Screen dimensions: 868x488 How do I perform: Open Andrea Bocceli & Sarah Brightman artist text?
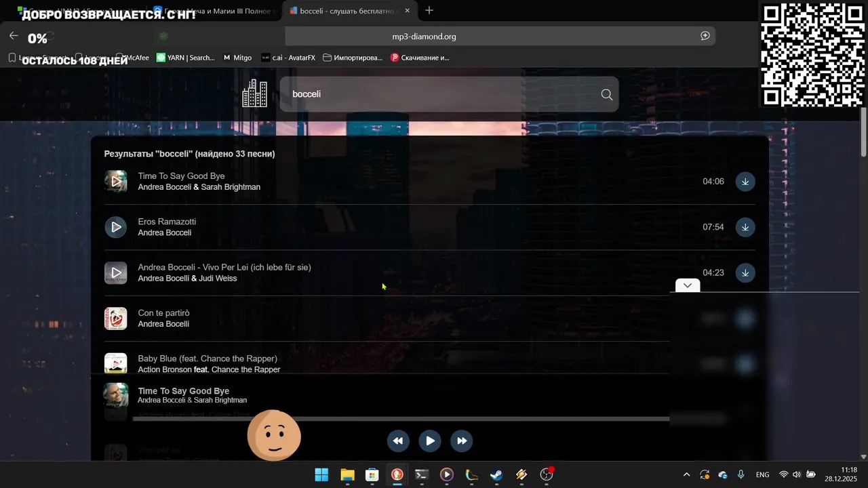tap(199, 187)
